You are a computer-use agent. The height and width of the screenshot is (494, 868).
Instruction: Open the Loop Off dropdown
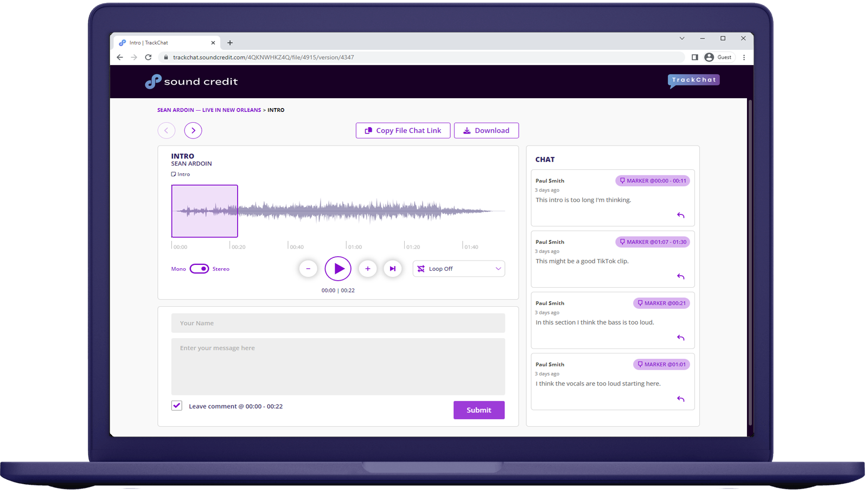point(458,268)
